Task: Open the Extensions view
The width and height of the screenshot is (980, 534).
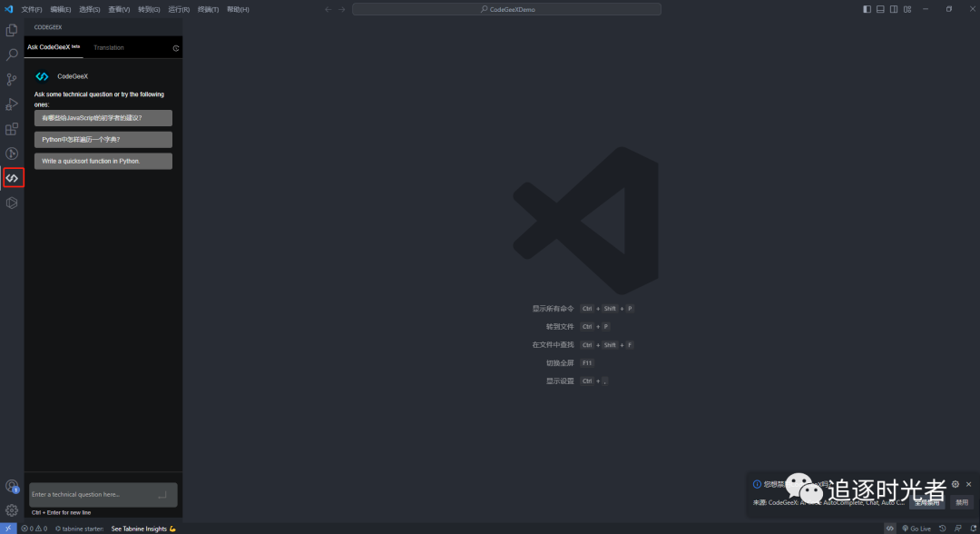Action: coord(11,129)
